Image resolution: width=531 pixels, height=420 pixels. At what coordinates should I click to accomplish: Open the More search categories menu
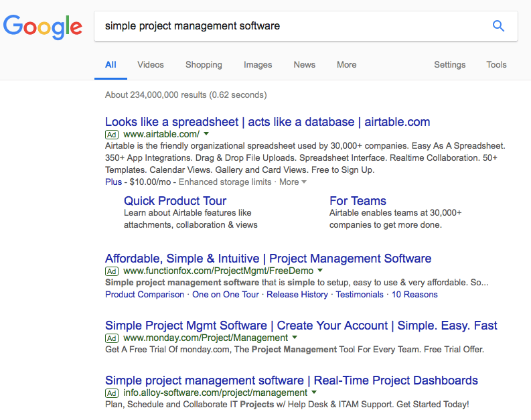[x=346, y=65]
